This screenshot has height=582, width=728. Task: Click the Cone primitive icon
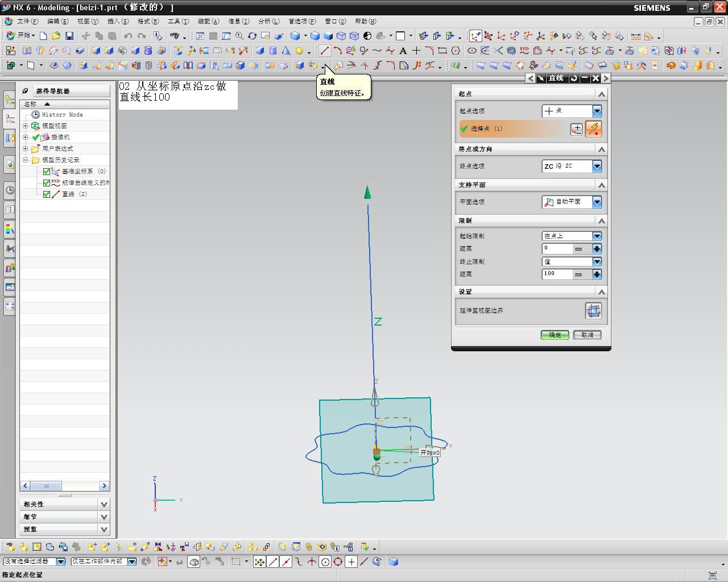[286, 51]
